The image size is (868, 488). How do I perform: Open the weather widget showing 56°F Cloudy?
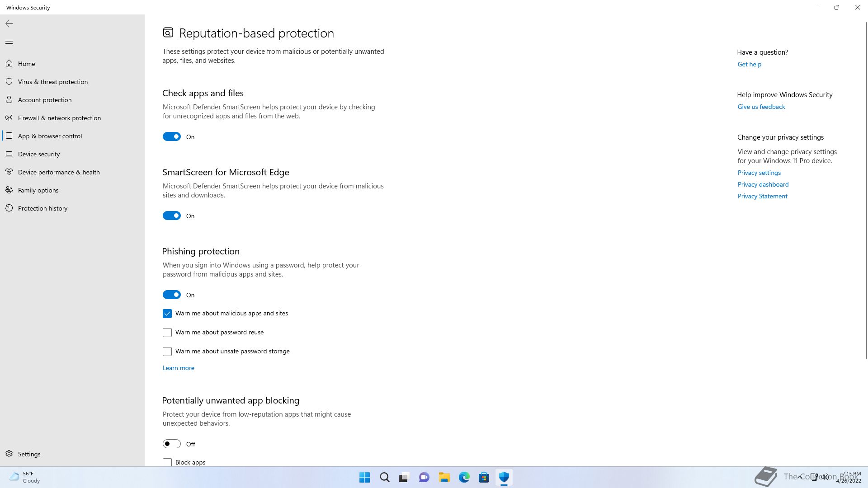click(x=25, y=477)
